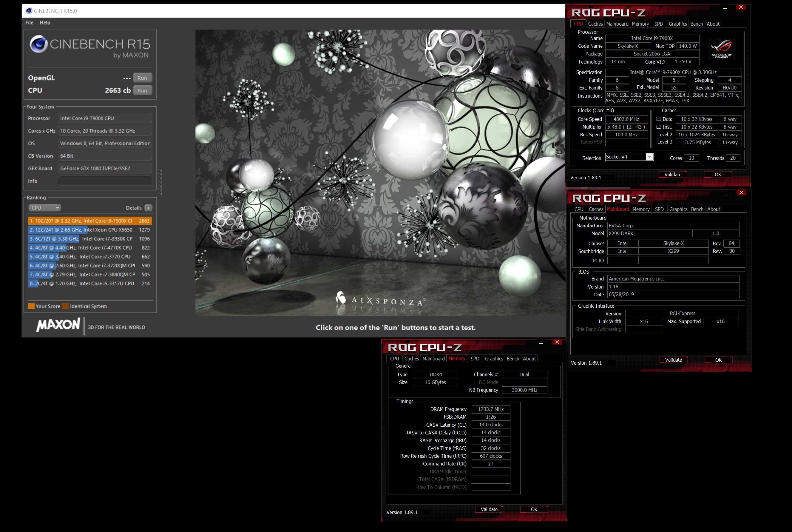This screenshot has width=792, height=532.
Task: Select ranking row Intel Xeon CPU X5650
Action: click(x=90, y=230)
